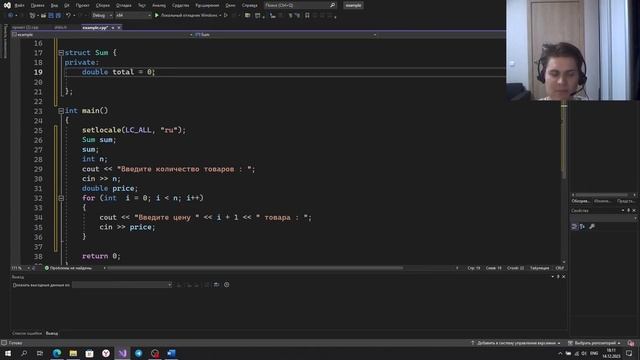Click the Local Windows Debugger button label
640x360 pixels.
pyautogui.click(x=189, y=16)
